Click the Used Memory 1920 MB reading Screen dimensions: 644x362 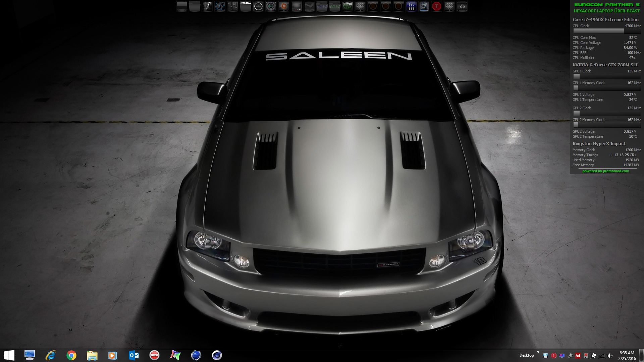pyautogui.click(x=606, y=160)
